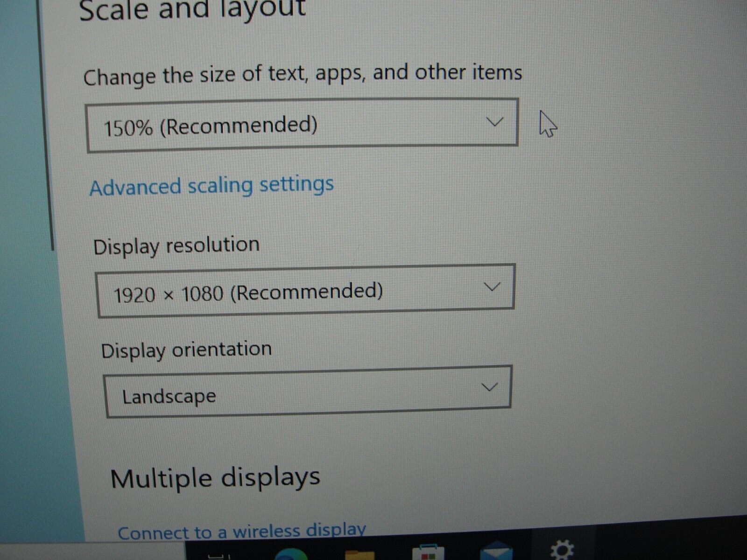
Task: Click the Display resolution label
Action: 176,246
